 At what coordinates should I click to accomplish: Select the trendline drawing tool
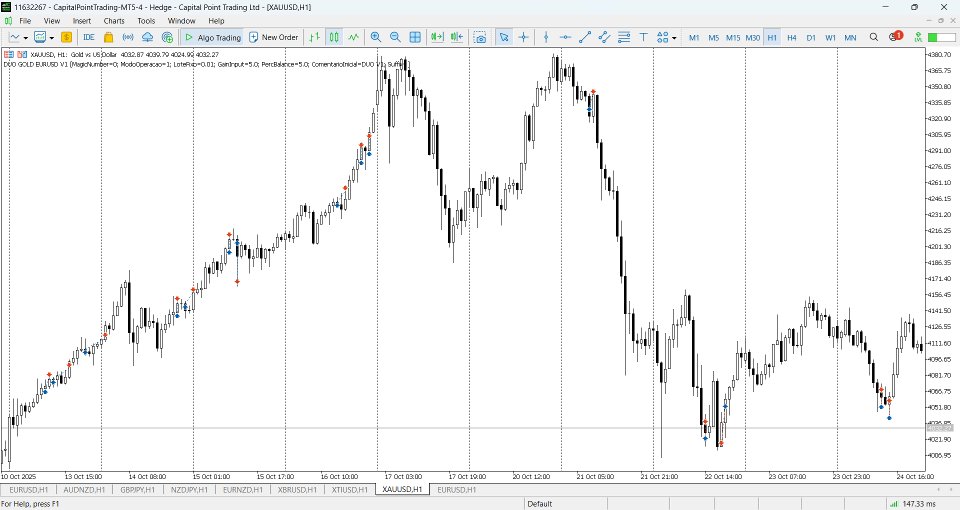pyautogui.click(x=585, y=37)
